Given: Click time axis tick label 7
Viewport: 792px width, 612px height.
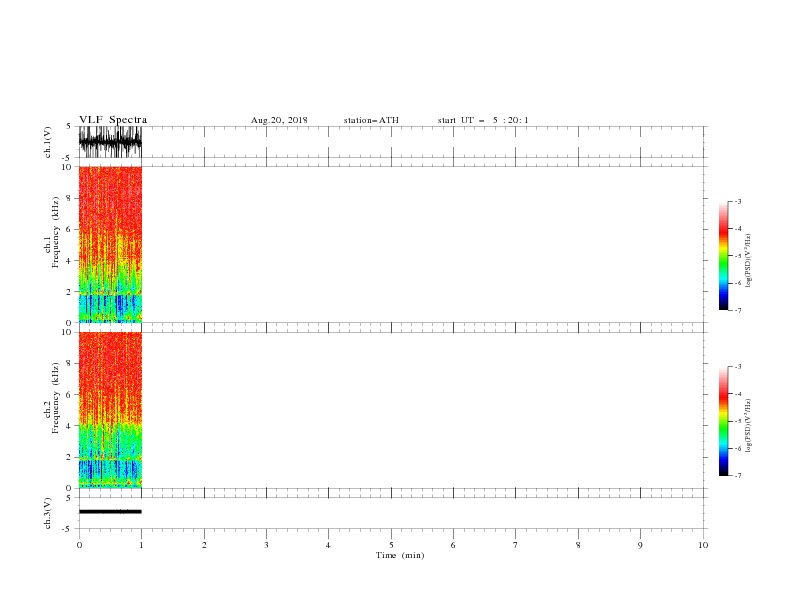Looking at the screenshot, I should point(516,545).
